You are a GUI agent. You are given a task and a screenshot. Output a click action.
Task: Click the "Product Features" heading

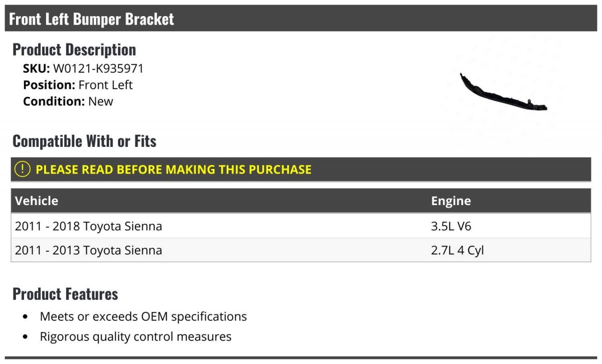65,294
